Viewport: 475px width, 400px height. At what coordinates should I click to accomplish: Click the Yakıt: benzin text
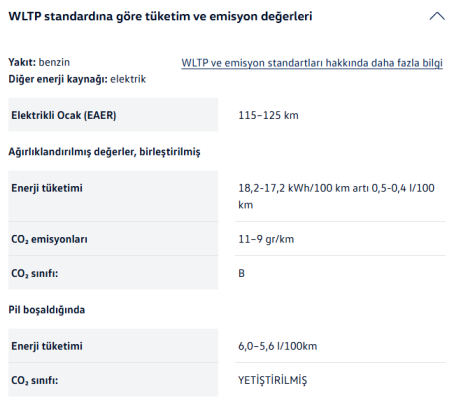pos(39,62)
